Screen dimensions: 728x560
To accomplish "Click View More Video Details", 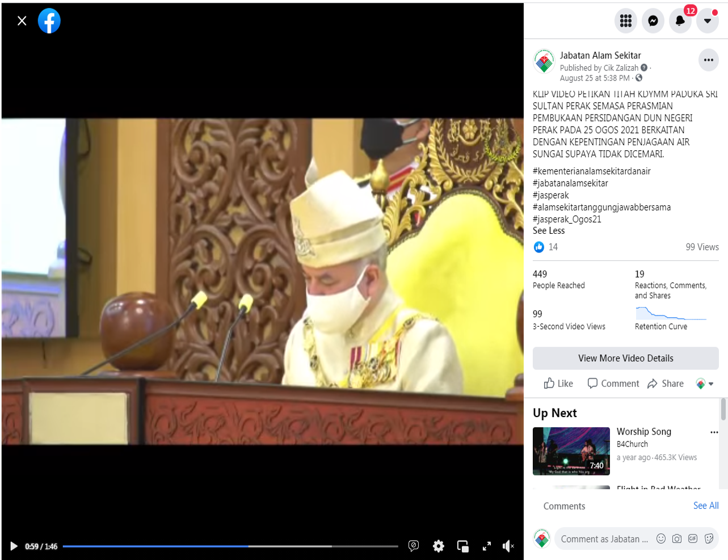I will tap(626, 359).
